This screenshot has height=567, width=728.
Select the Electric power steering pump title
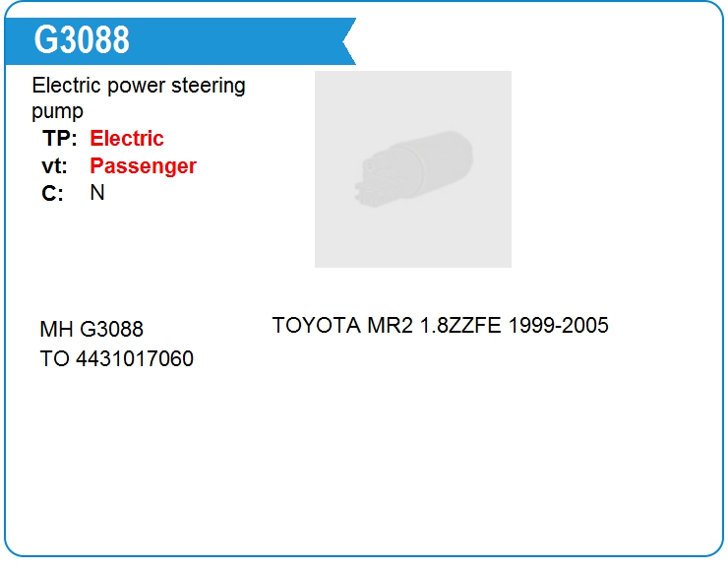(139, 98)
